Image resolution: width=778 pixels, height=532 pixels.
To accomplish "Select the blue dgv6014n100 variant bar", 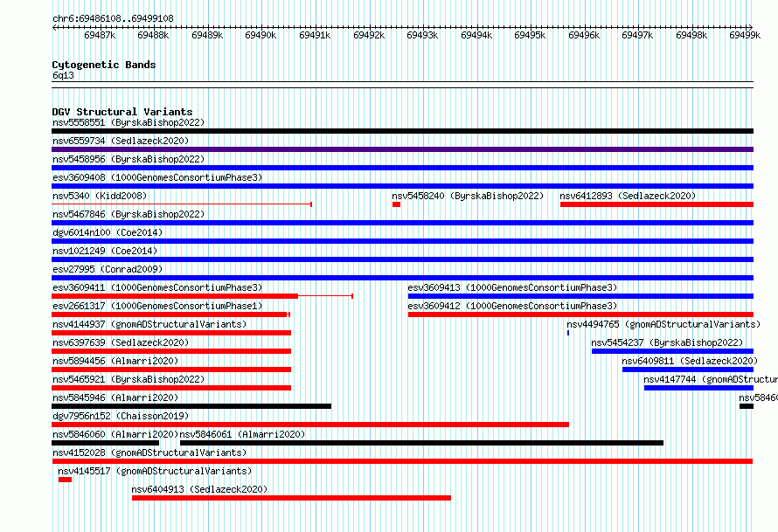I will point(402,241).
